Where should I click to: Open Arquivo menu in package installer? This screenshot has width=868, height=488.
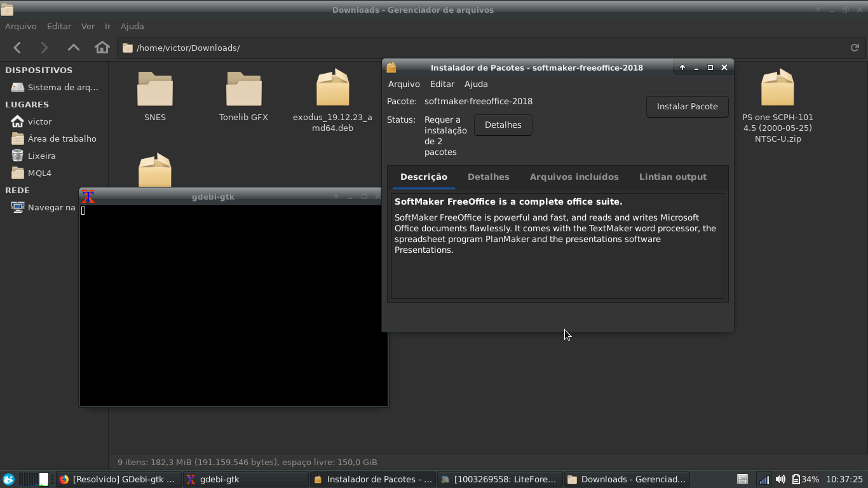pyautogui.click(x=404, y=84)
